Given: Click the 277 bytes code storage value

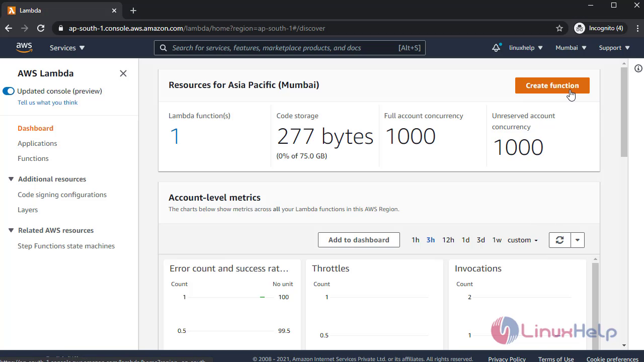Looking at the screenshot, I should point(325,136).
